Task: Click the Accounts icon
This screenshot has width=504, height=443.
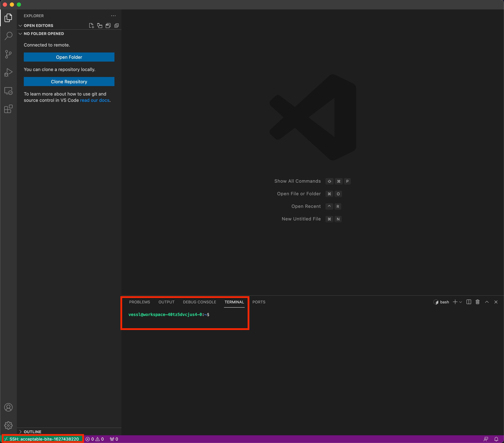Action: pos(8,407)
